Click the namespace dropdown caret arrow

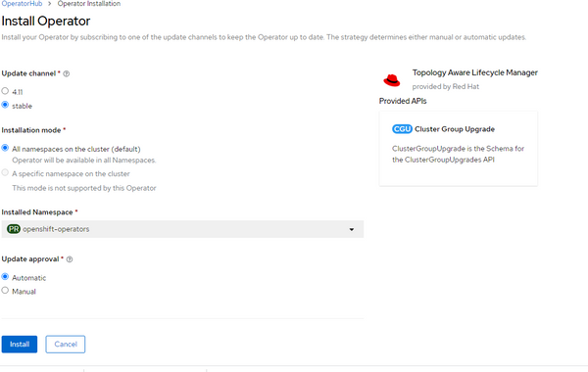[352, 229]
